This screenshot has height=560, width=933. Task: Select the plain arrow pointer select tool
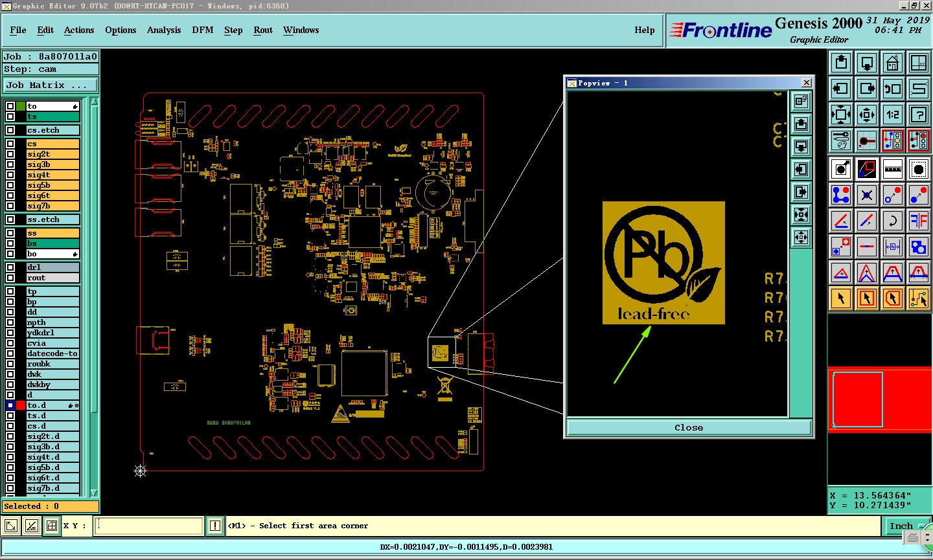(x=841, y=298)
